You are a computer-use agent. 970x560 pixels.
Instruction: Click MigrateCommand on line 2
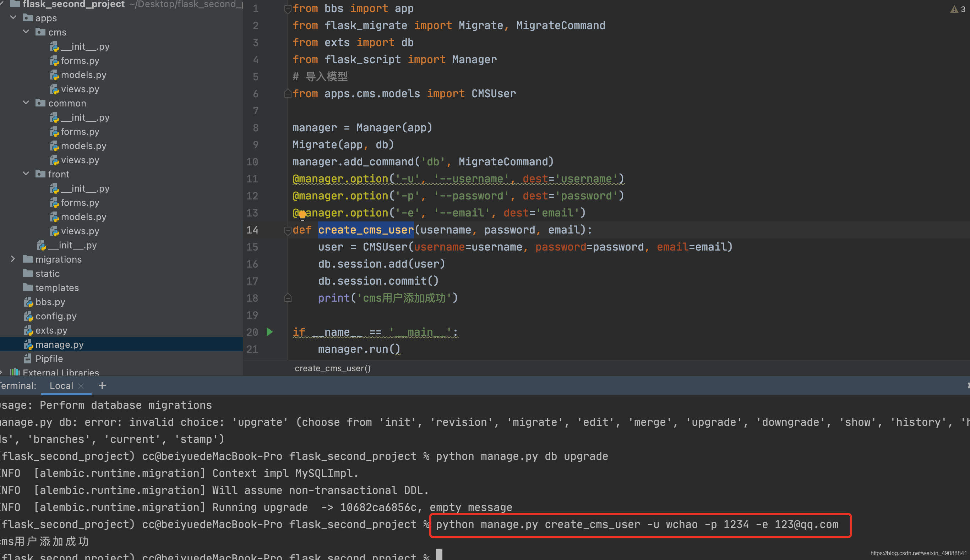(x=561, y=26)
